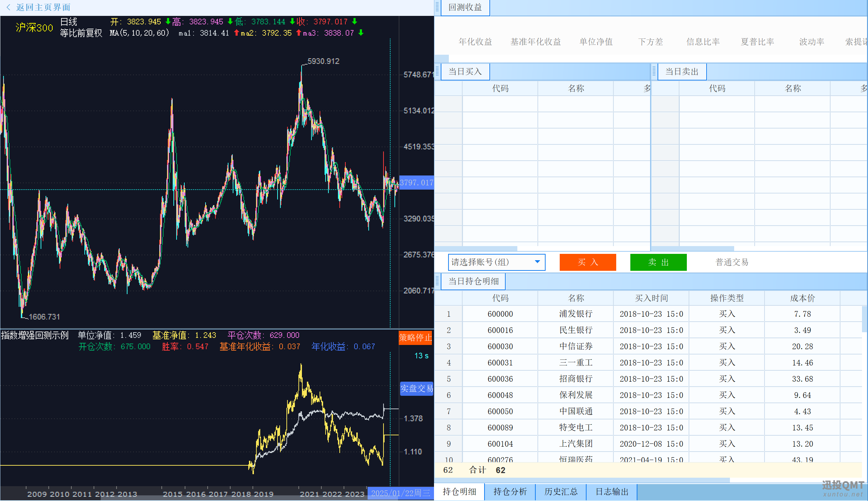Select the 招商银行 holdings row
This screenshot has width=868, height=501.
pos(648,379)
